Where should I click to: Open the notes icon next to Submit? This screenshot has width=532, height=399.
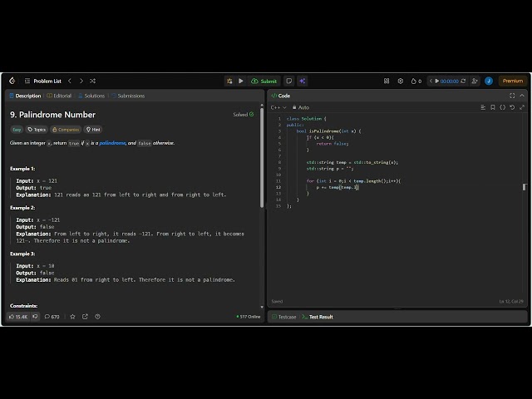(288, 81)
